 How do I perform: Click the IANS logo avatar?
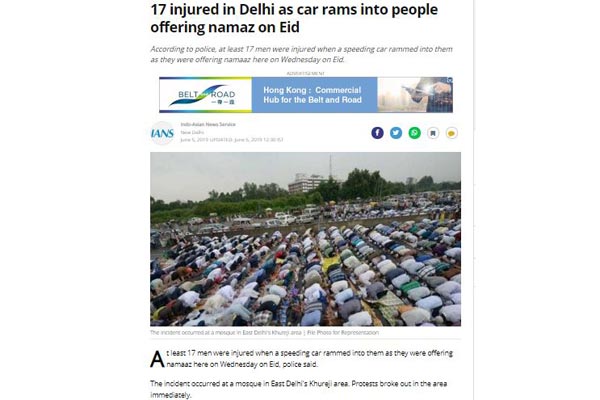[162, 133]
